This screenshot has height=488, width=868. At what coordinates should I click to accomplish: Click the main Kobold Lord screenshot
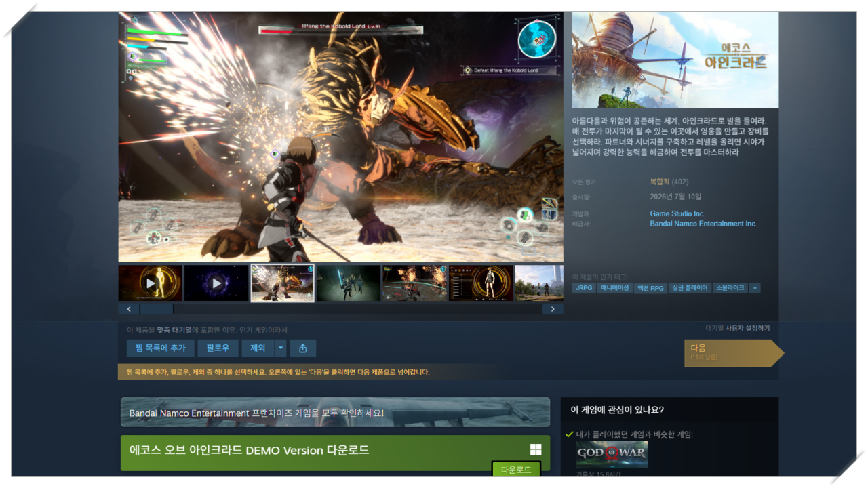tap(341, 136)
